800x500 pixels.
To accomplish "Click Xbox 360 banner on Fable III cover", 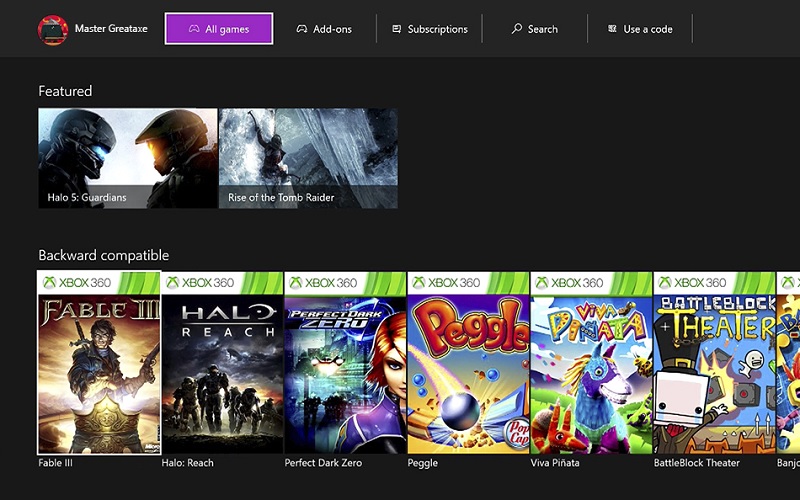I will (99, 283).
